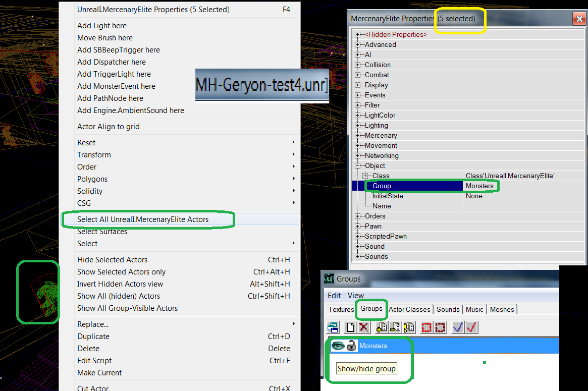
Task: Click the red checkmark icon
Action: click(471, 327)
